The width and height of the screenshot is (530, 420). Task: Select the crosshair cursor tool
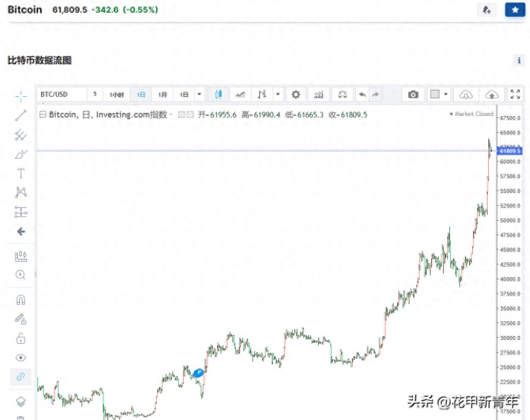[x=20, y=96]
